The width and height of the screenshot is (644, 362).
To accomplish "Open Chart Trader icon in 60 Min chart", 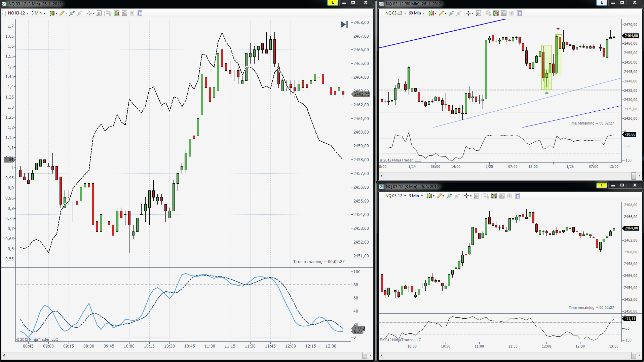I will pyautogui.click(x=488, y=13).
